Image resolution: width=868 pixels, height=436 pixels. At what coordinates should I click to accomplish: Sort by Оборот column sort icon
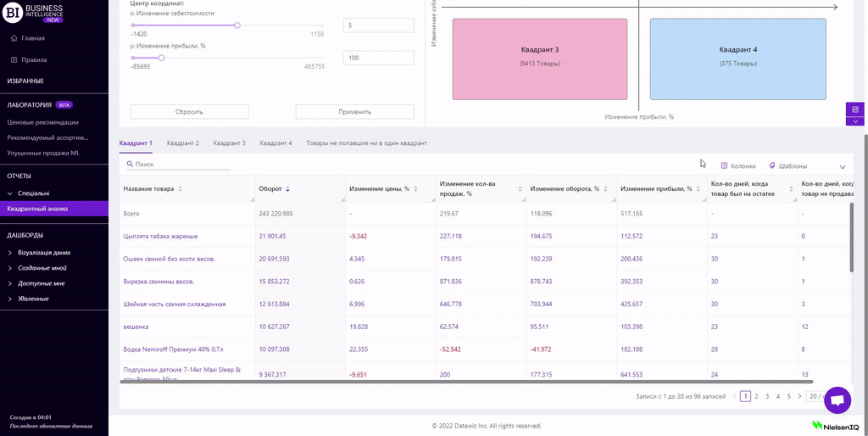(x=287, y=189)
